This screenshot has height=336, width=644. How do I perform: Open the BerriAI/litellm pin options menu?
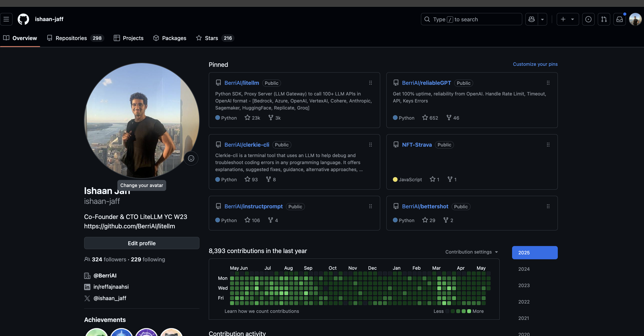371,83
